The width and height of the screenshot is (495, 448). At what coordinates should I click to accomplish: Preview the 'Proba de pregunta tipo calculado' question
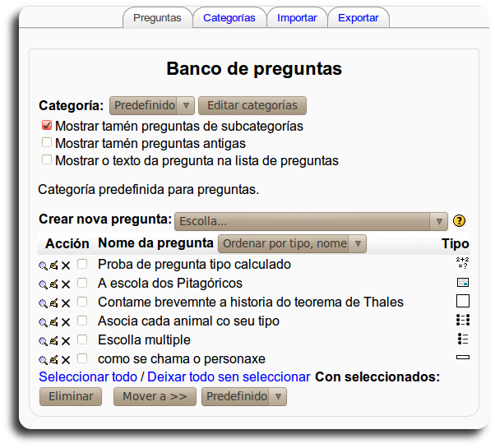click(x=43, y=266)
